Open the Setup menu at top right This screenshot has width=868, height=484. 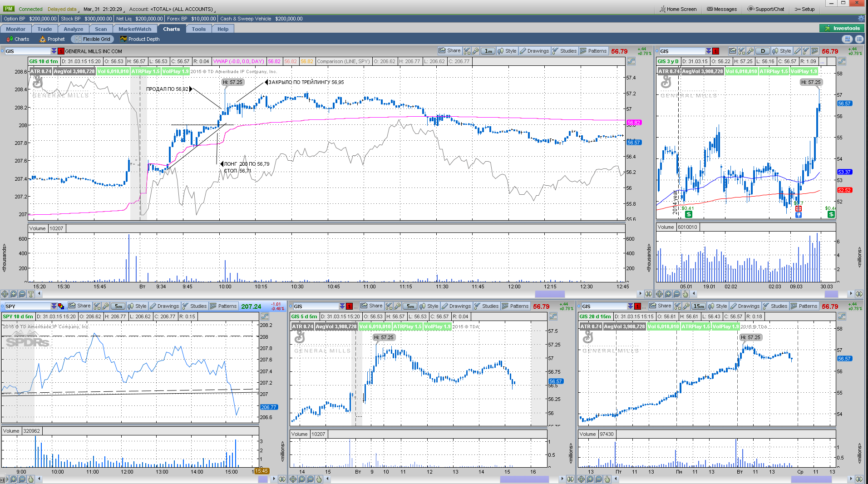pyautogui.click(x=804, y=9)
